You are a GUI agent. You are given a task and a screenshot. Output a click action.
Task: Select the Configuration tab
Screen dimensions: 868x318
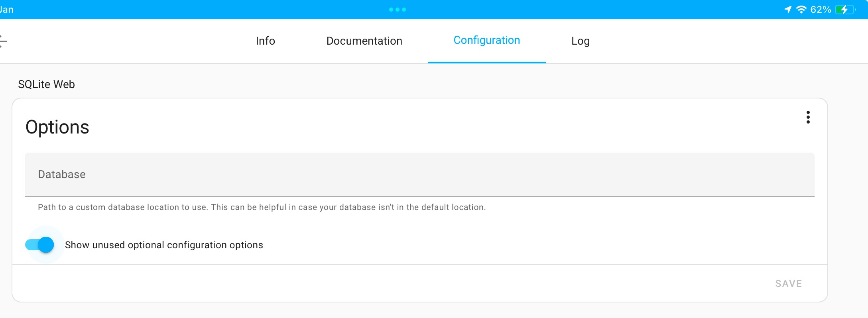pyautogui.click(x=487, y=41)
